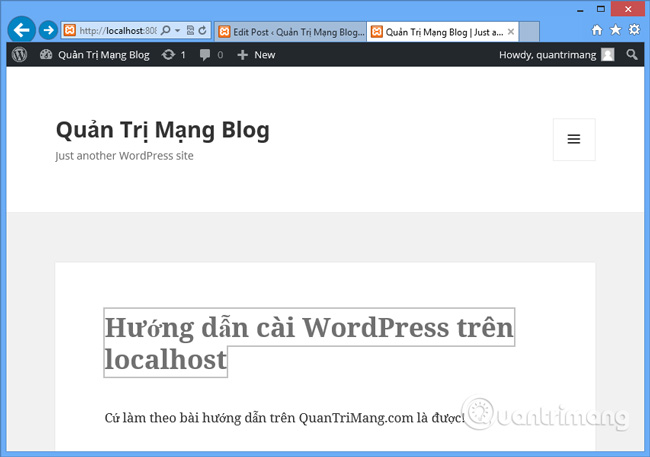This screenshot has width=650, height=457.
Task: Focus the localhost address bar URL
Action: [118, 31]
